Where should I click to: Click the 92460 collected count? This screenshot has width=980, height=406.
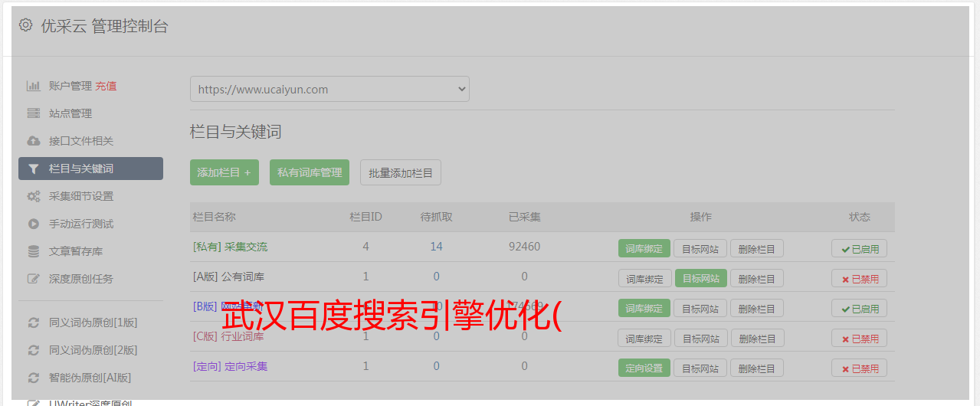524,247
